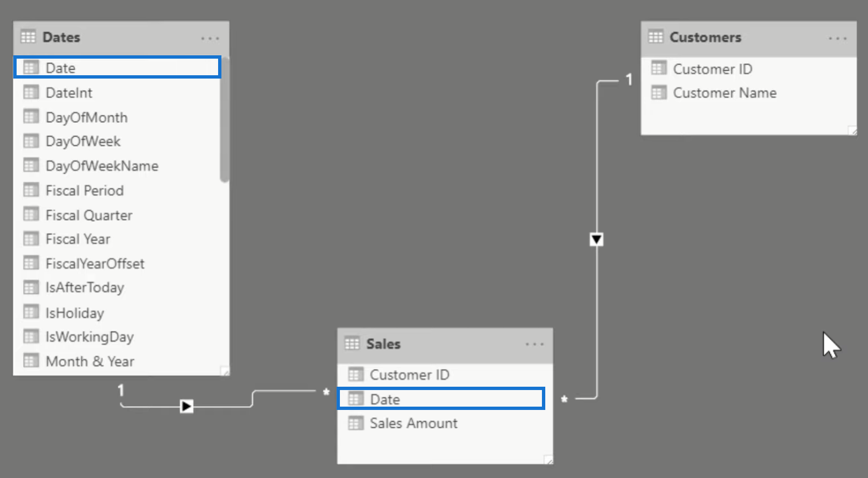The width and height of the screenshot is (868, 478).
Task: Click the column icon beside Customer Name
Action: (659, 92)
